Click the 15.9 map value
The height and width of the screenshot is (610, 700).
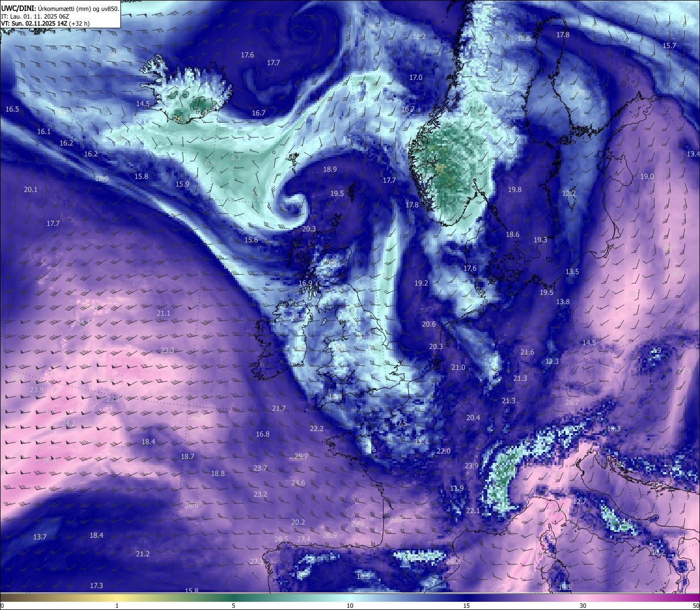182,184
